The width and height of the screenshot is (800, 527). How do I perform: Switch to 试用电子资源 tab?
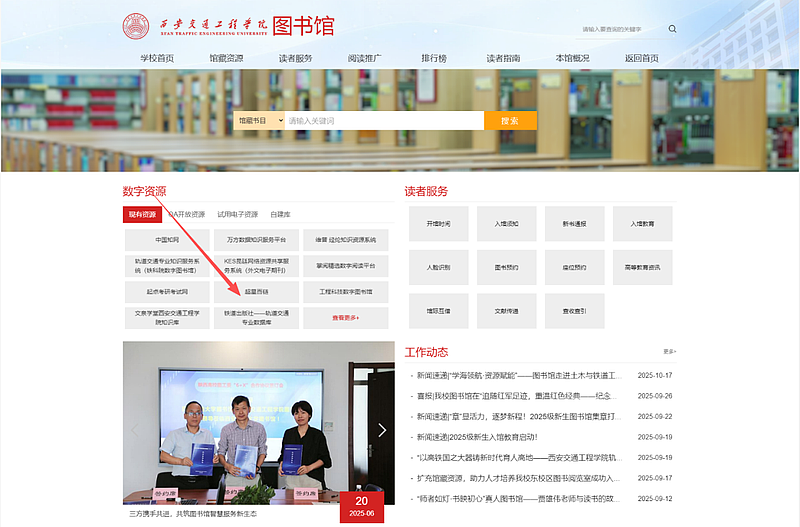[237, 214]
